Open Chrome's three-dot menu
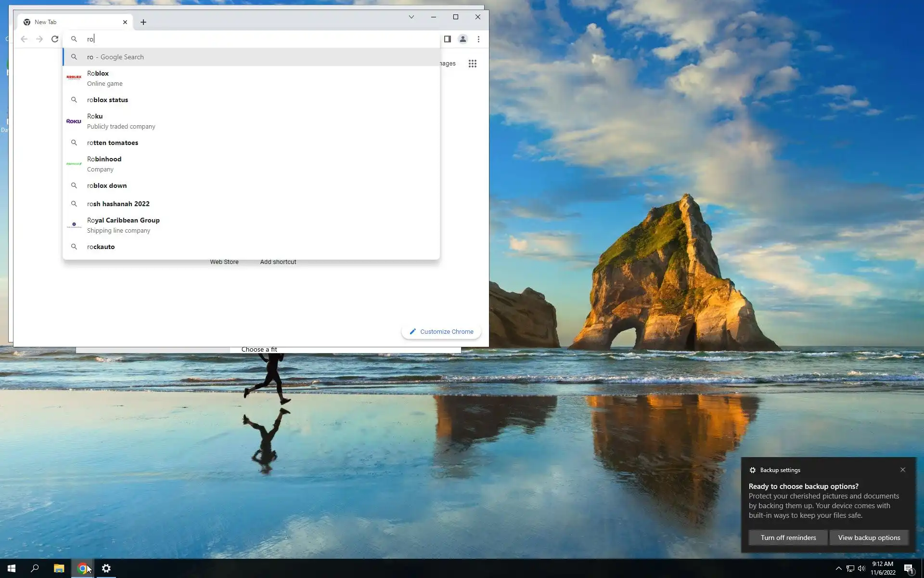 [x=478, y=39]
